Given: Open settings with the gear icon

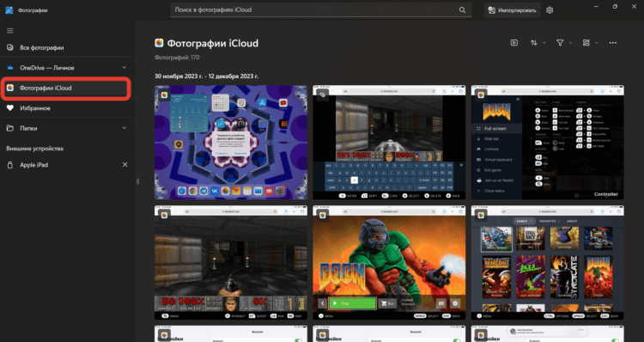Looking at the screenshot, I should (x=550, y=10).
